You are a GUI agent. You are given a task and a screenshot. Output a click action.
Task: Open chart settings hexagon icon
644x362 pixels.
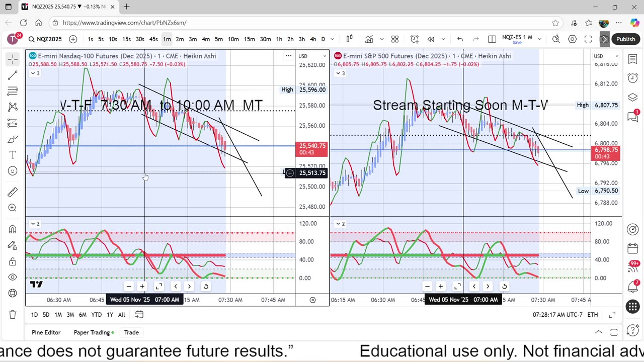(x=572, y=39)
